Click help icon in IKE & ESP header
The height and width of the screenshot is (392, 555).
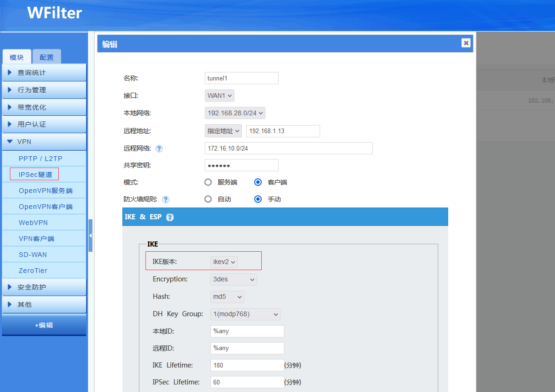(x=170, y=217)
